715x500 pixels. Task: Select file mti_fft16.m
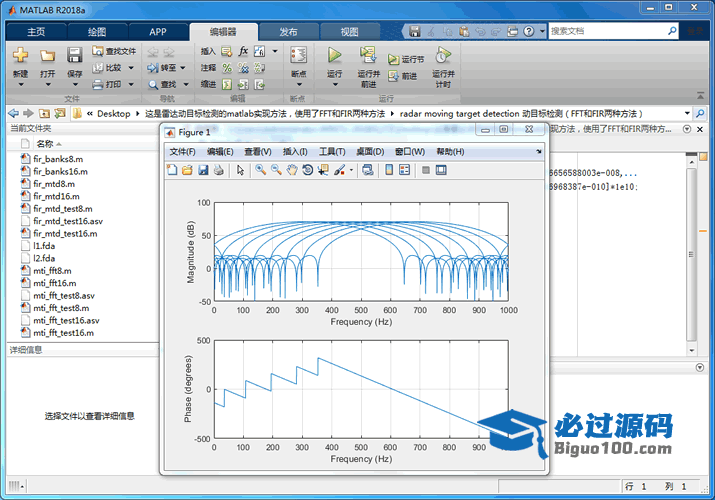pos(55,283)
